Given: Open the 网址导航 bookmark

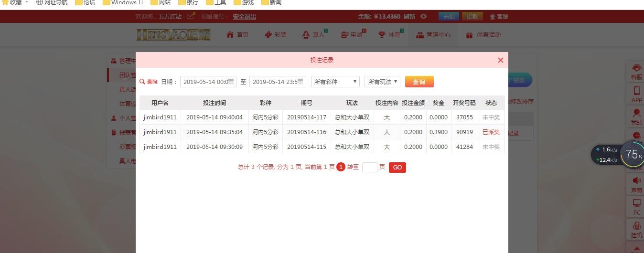Looking at the screenshot, I should (x=52, y=2).
